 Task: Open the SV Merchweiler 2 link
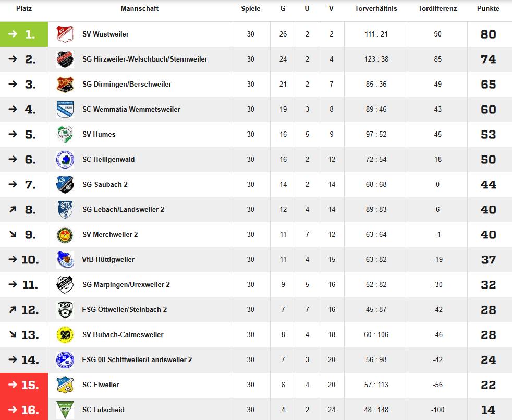pyautogui.click(x=110, y=235)
